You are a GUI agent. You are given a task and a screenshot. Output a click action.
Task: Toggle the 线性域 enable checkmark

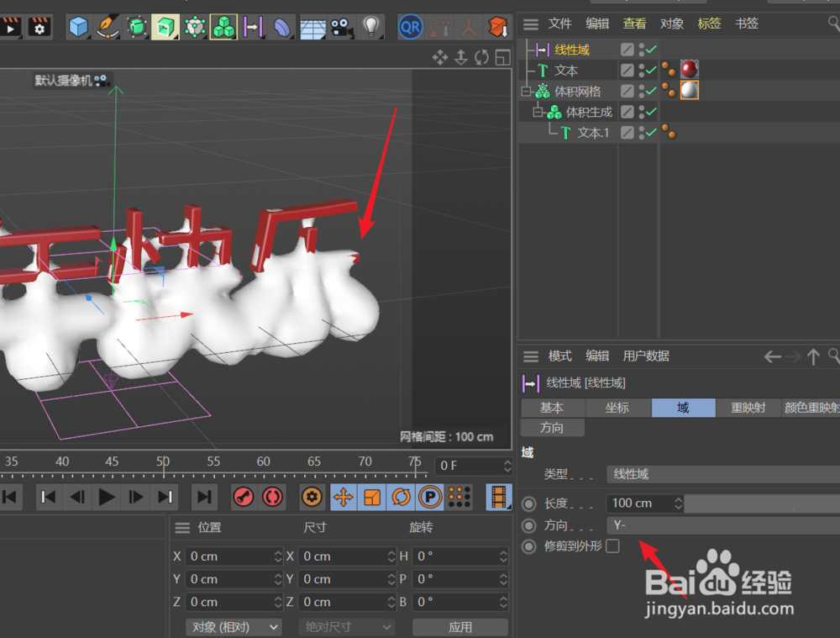(652, 50)
